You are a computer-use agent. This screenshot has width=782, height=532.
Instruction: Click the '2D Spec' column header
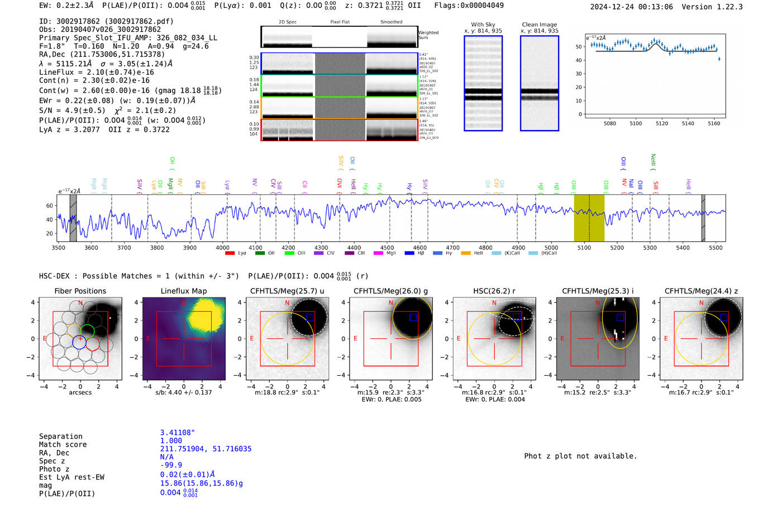pyautogui.click(x=288, y=22)
